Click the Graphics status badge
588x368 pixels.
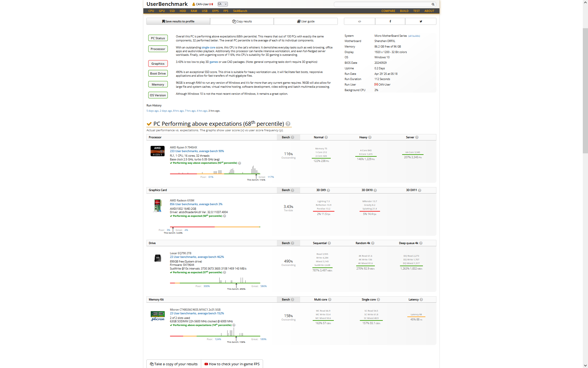(x=158, y=63)
